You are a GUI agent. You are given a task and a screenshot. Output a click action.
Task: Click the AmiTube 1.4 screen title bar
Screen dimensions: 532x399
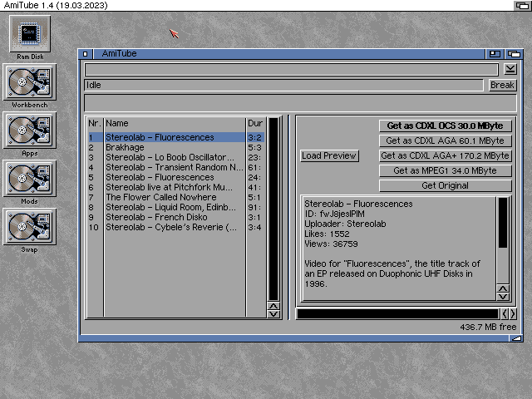256,6
